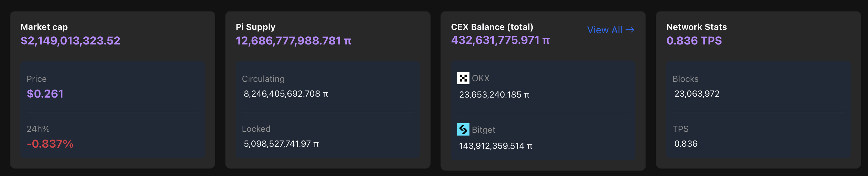This screenshot has height=176, width=868.
Task: Click the OKX exchange logo icon
Action: point(463,78)
